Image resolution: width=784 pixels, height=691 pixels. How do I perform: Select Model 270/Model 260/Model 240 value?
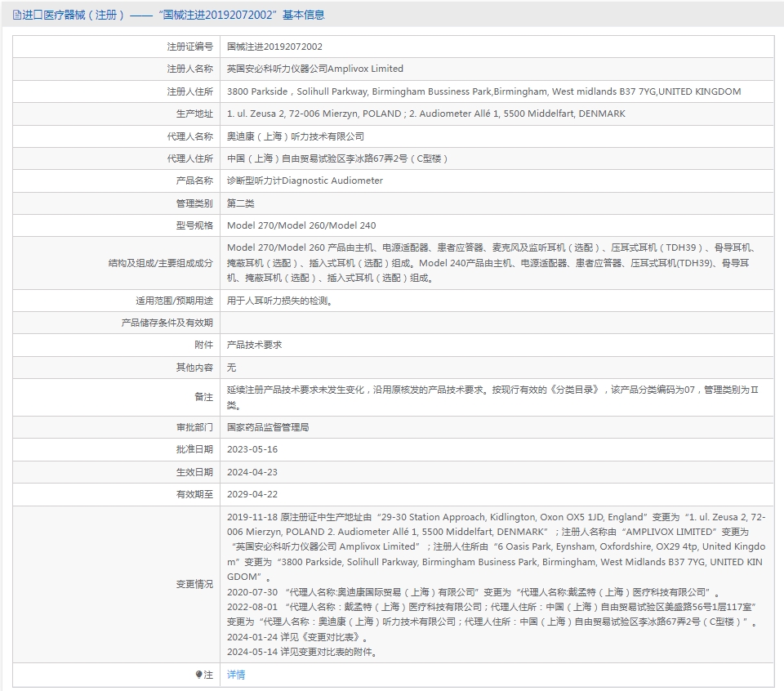pyautogui.click(x=301, y=225)
